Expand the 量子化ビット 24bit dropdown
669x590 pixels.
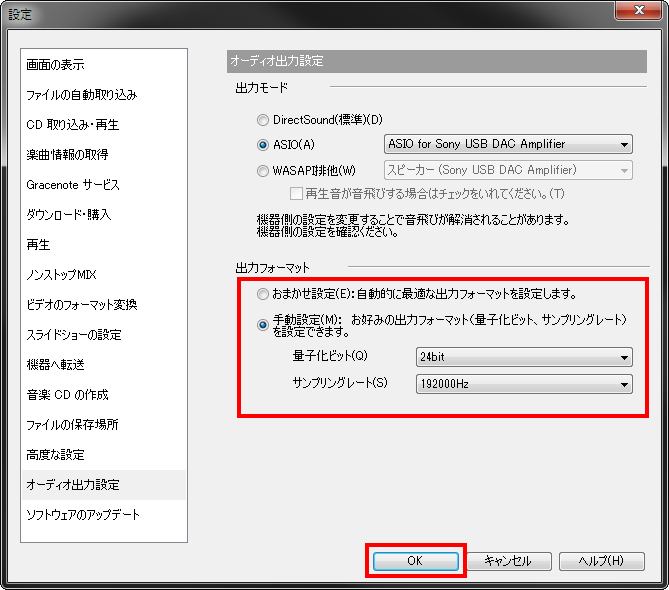[523, 357]
